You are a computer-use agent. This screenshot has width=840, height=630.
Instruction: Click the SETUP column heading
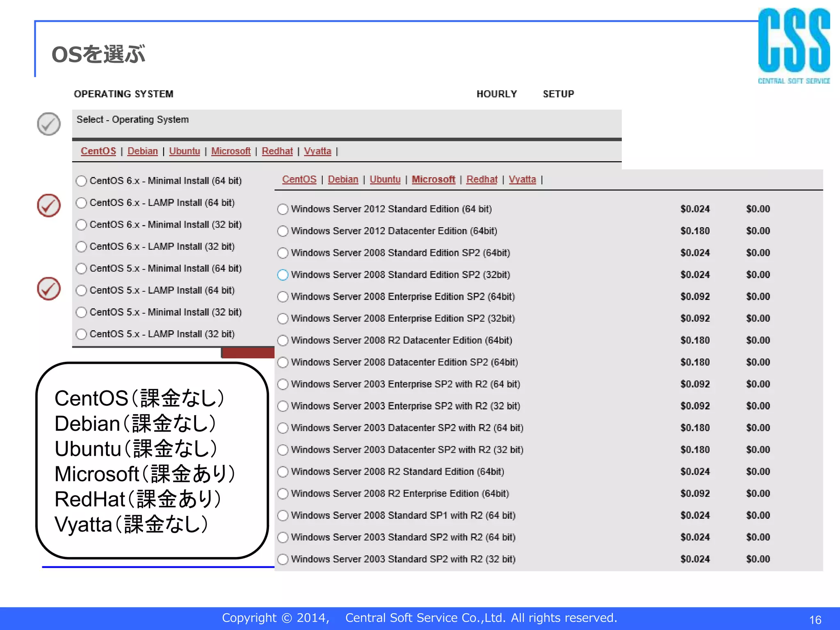[x=559, y=94]
